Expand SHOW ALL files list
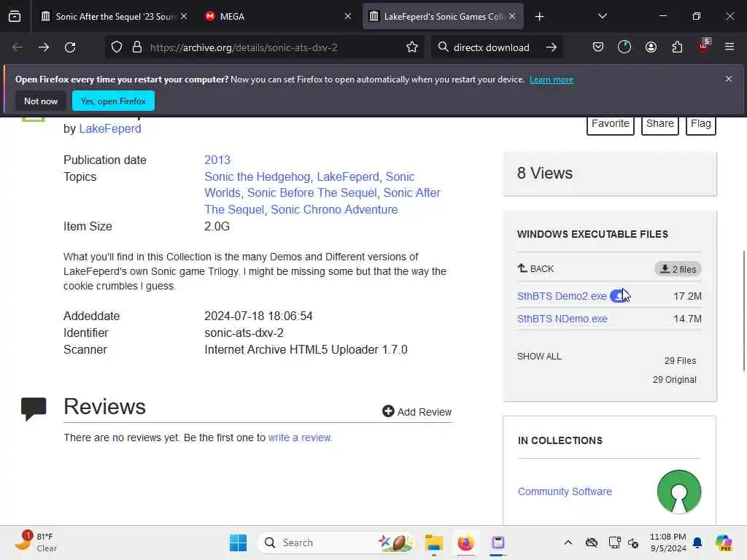The width and height of the screenshot is (747, 560). [x=539, y=356]
